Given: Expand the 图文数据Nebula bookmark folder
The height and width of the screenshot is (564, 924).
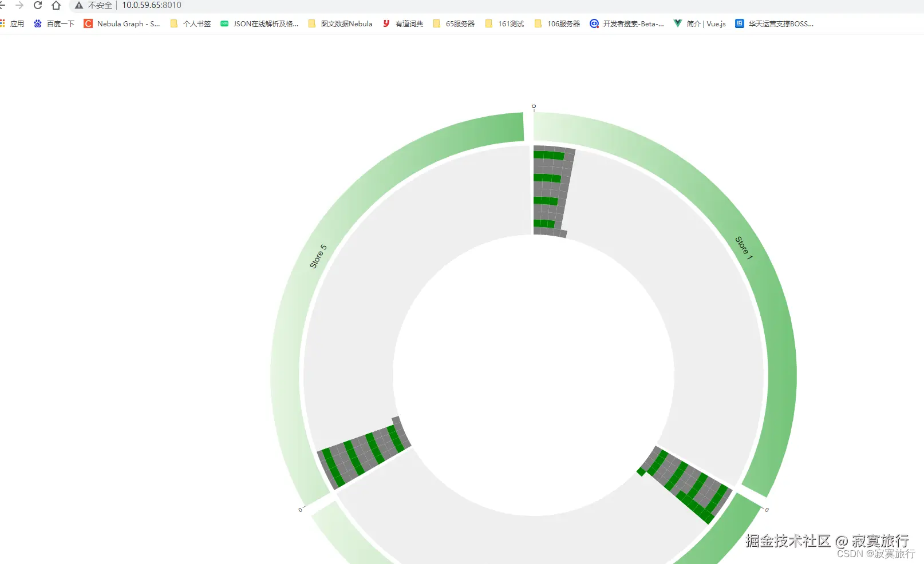Looking at the screenshot, I should [340, 23].
